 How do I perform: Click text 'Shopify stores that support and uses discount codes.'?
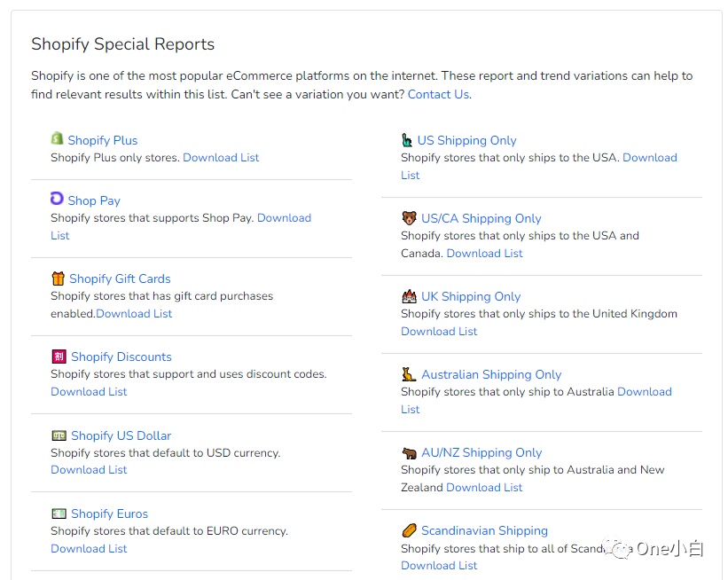click(189, 374)
